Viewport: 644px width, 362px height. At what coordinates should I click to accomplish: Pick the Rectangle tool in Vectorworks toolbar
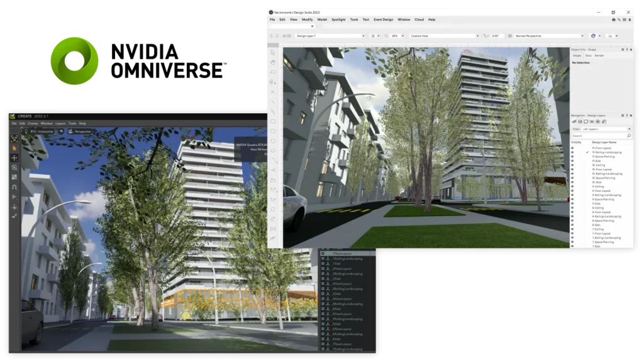[x=273, y=121]
